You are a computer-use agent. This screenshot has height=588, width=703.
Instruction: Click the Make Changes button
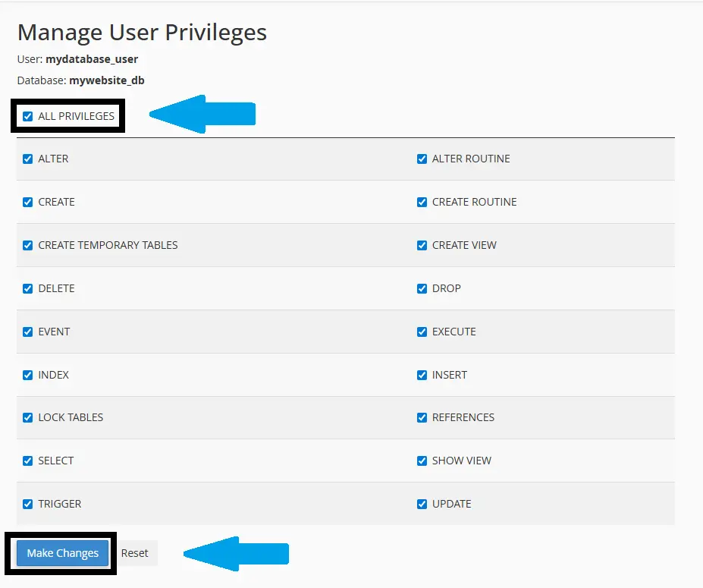pos(62,553)
